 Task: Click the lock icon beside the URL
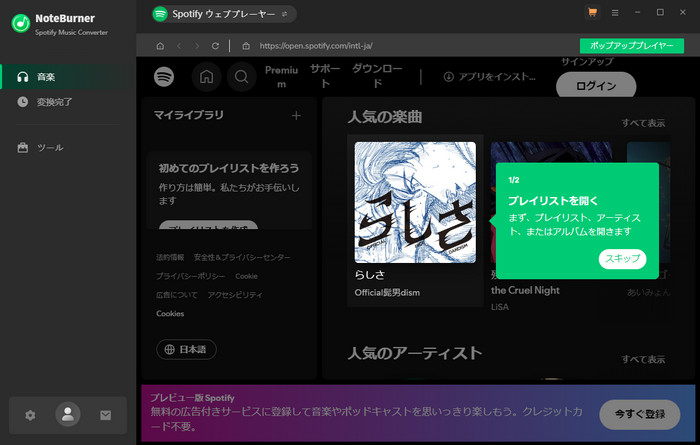point(246,46)
